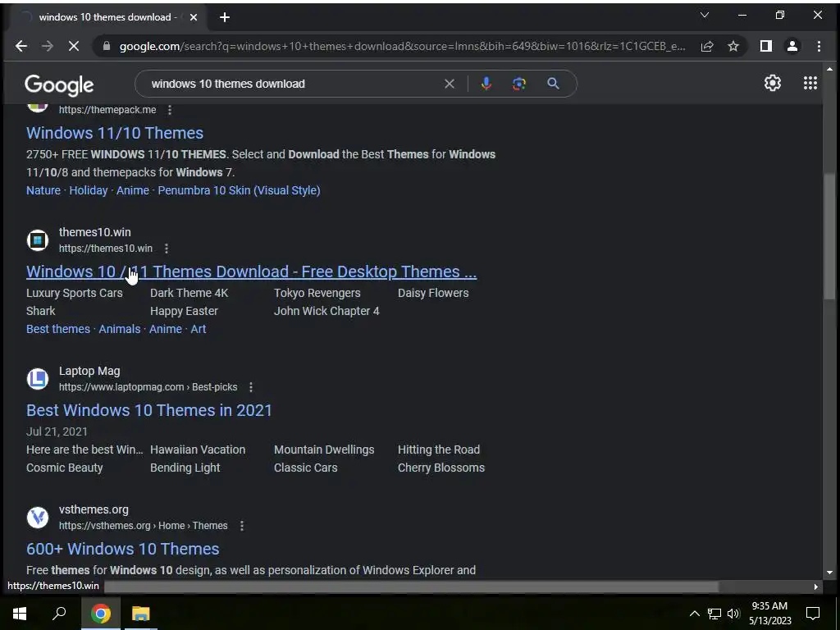Click the vsthemes.org site favicon
Screen dimensions: 840x630
38,518
